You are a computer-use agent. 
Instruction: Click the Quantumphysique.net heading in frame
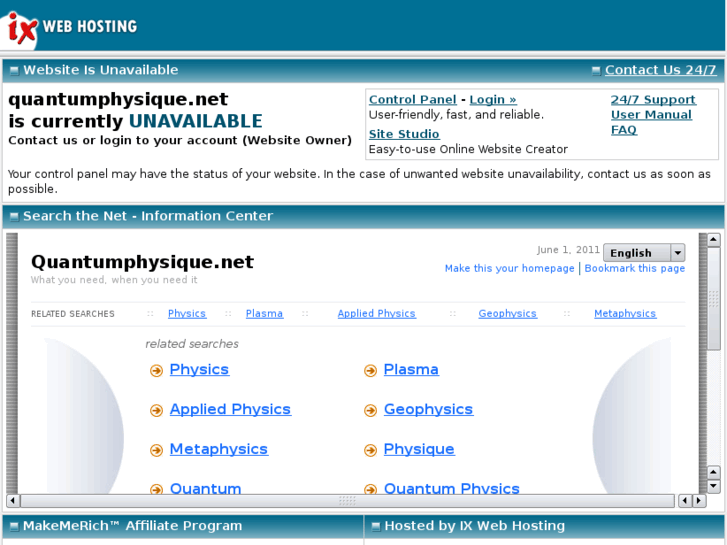point(142,262)
